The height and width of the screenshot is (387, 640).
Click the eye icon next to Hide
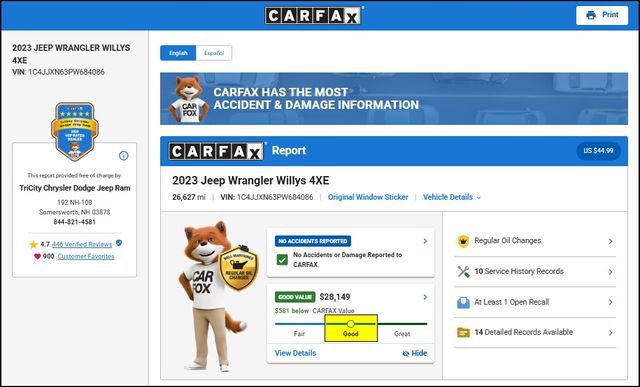[x=406, y=354]
